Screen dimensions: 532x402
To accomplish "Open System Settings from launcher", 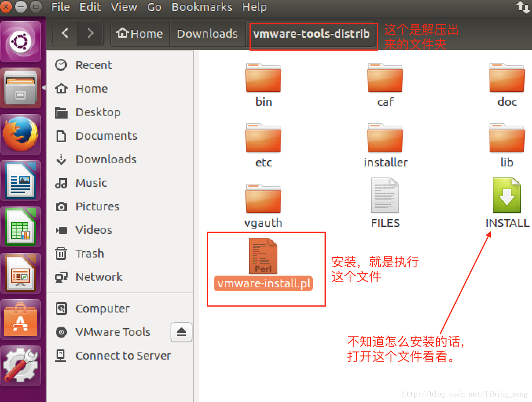I will coord(20,366).
